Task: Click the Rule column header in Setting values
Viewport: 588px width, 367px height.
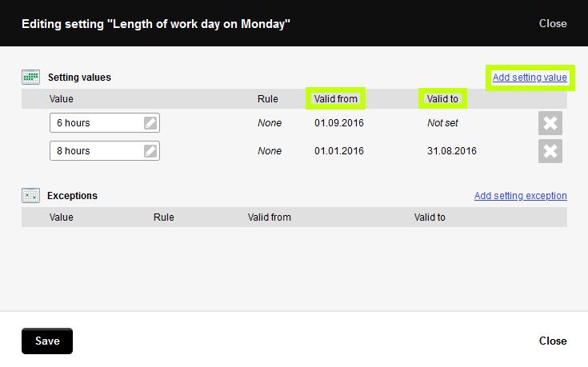Action: coord(267,99)
